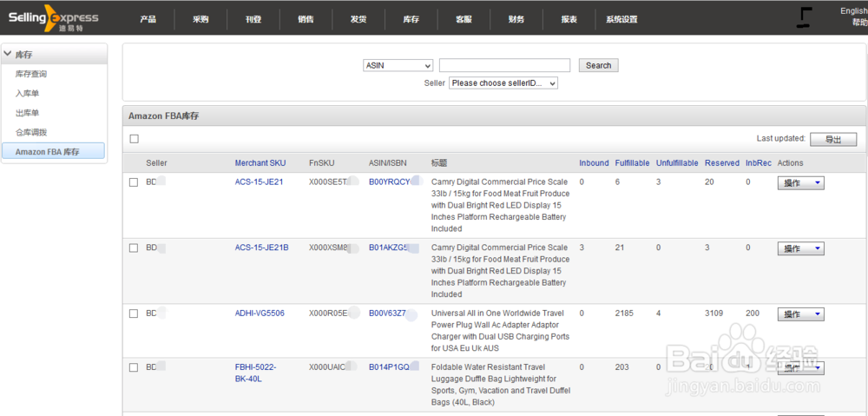Open the 刊登 menu
This screenshot has height=416, width=868.
(253, 19)
